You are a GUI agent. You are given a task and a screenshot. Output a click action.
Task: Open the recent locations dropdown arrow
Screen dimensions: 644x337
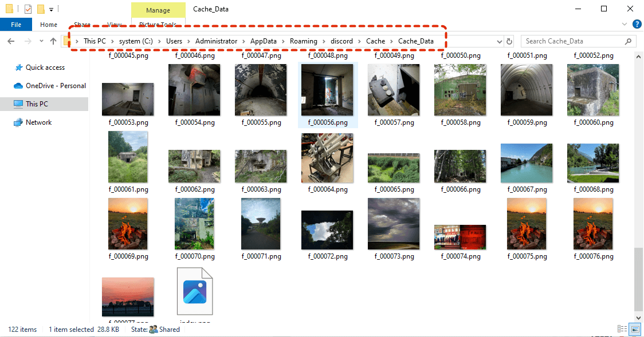pos(41,41)
